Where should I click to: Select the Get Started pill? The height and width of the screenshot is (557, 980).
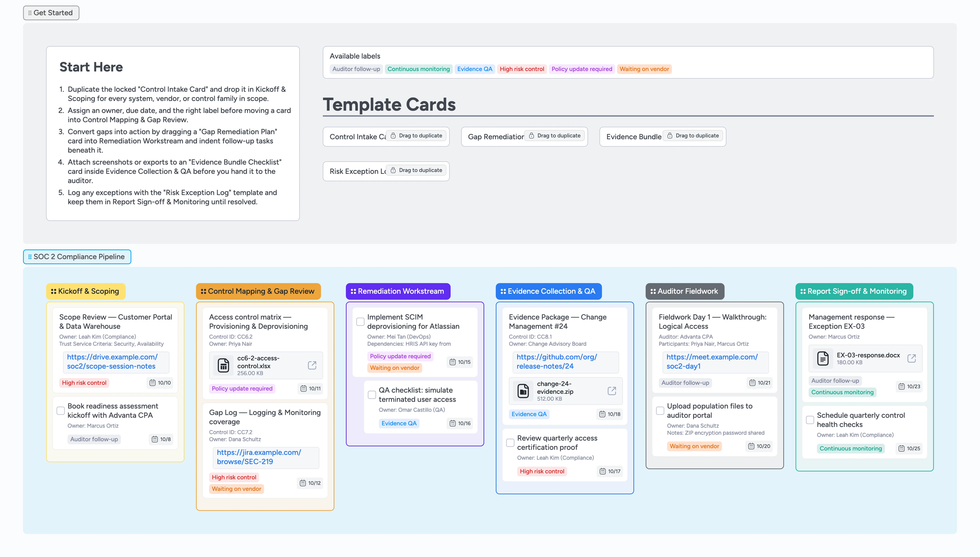(51, 13)
